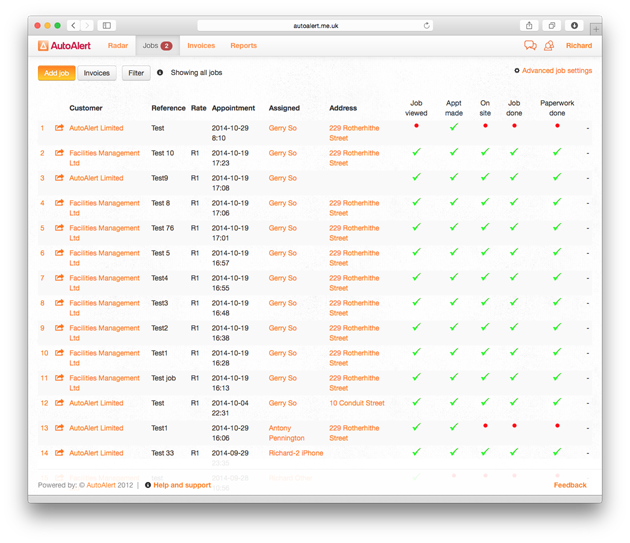This screenshot has width=630, height=543.
Task: Click the red Paperwork done dot in row 1
Action: pyautogui.click(x=557, y=126)
